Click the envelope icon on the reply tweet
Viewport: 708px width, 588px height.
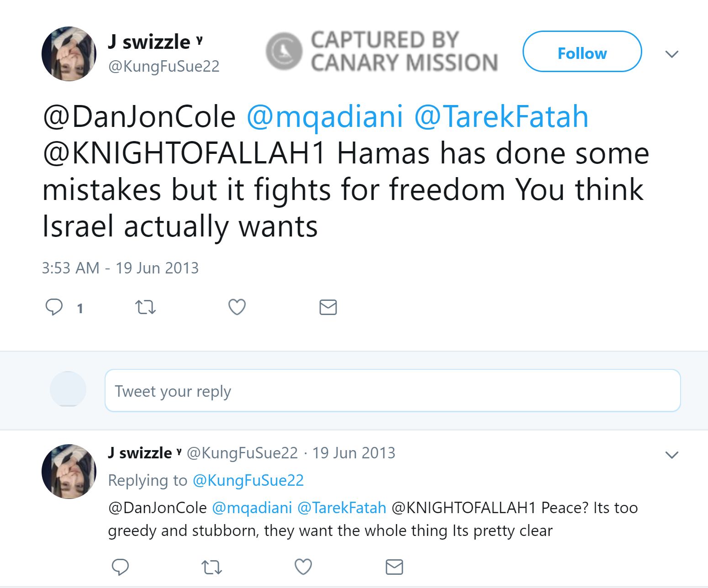point(394,567)
